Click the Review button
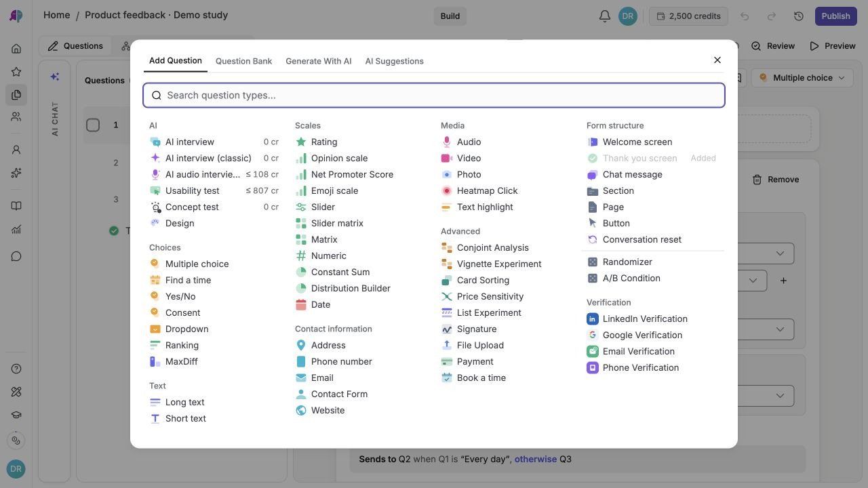 773,46
